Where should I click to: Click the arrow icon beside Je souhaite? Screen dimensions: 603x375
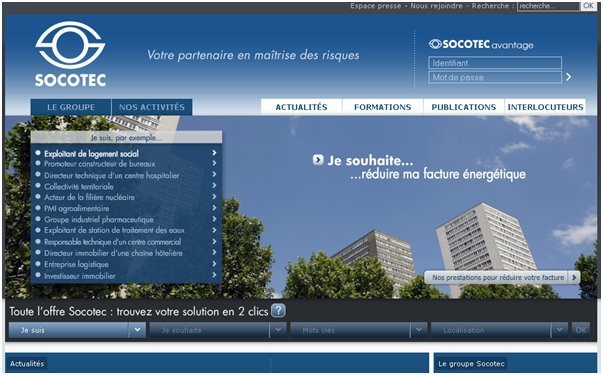tap(318, 160)
